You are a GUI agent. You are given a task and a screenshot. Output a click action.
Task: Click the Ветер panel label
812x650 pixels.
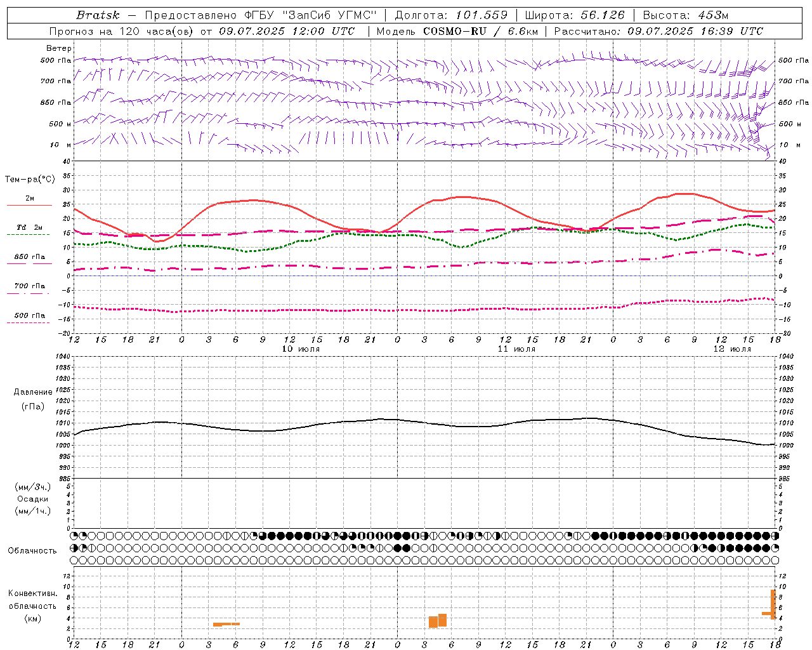[x=59, y=48]
